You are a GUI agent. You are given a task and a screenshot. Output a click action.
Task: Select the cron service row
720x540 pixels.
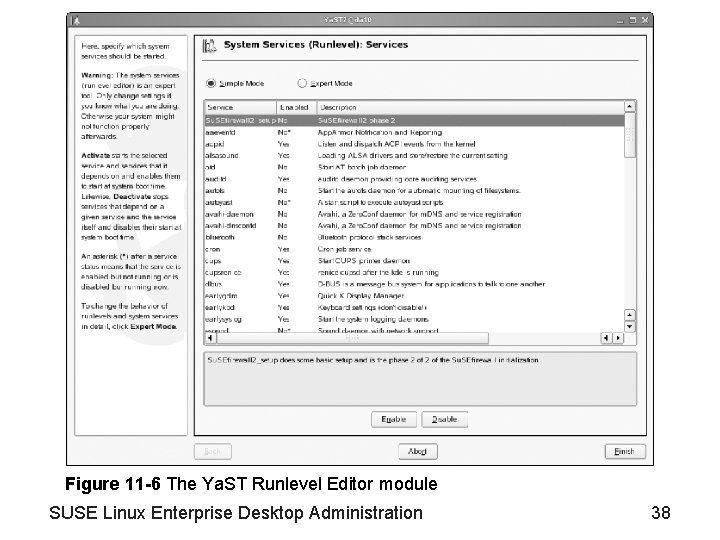click(x=414, y=249)
